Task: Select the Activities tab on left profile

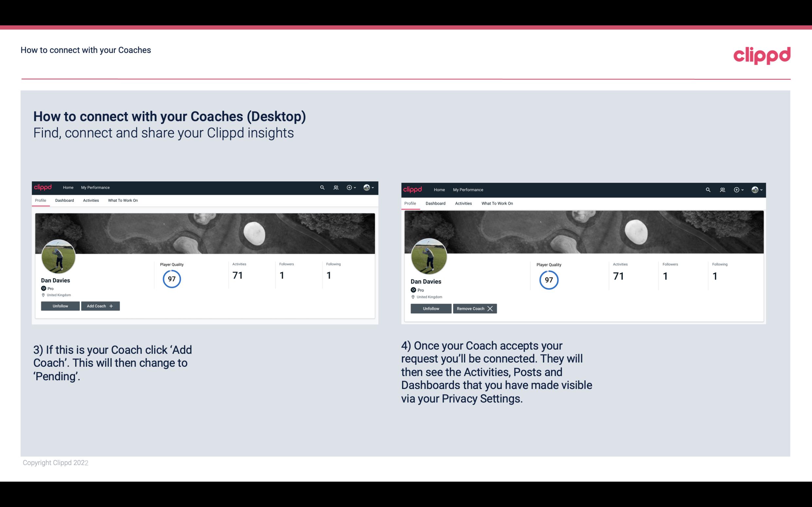Action: [91, 200]
